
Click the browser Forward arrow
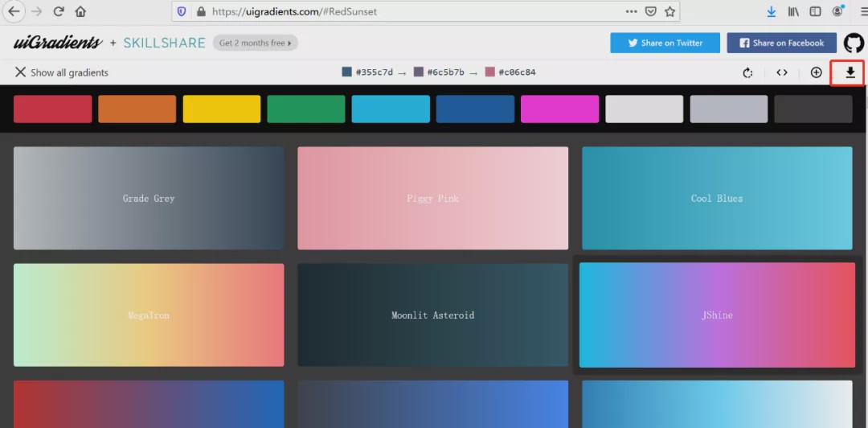pyautogui.click(x=36, y=11)
